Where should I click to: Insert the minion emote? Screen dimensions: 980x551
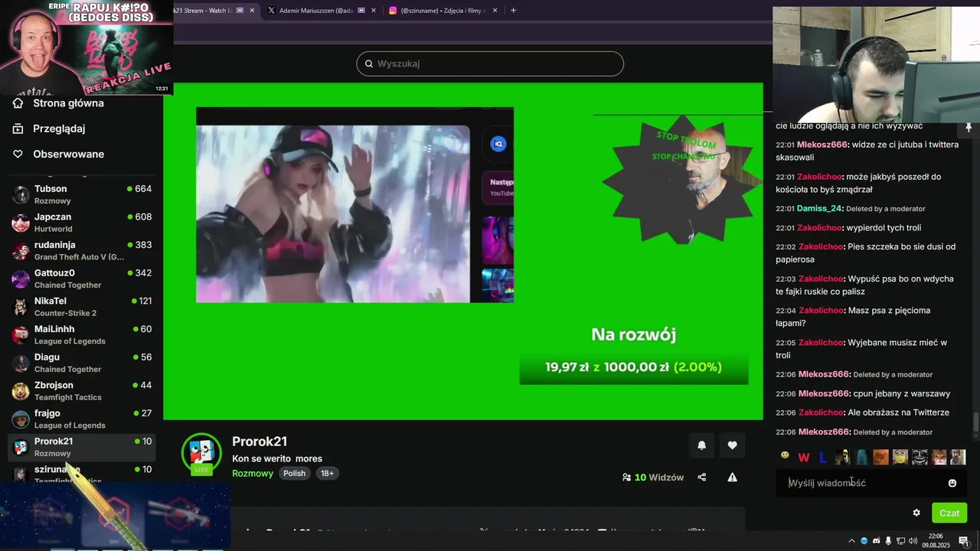(900, 458)
